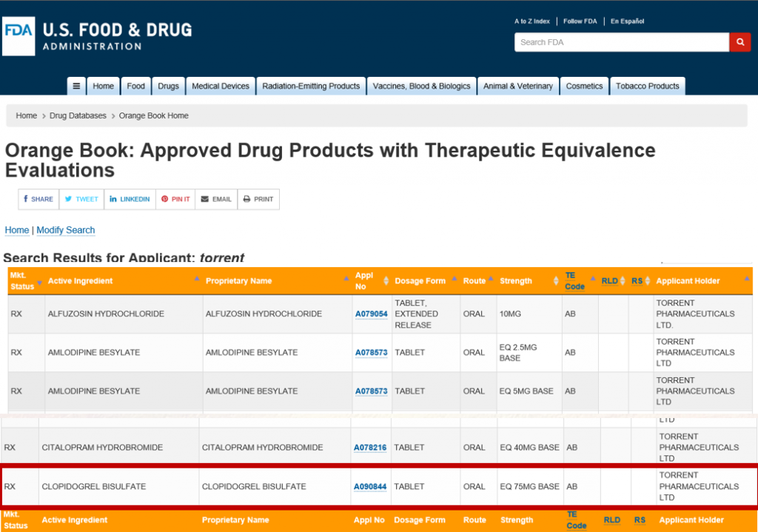This screenshot has width=758, height=532.
Task: Email this page
Action: tap(216, 199)
